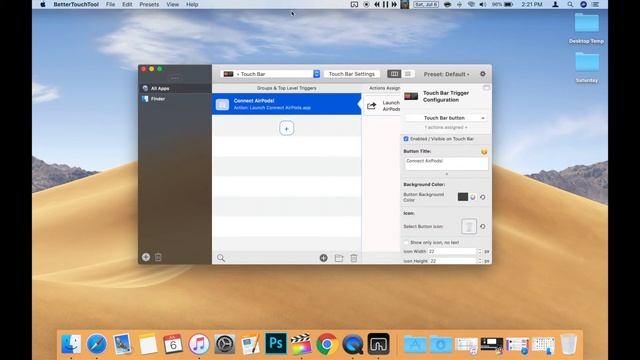The width and height of the screenshot is (640, 360).
Task: Click the Apple menu logo
Action: [43, 4]
